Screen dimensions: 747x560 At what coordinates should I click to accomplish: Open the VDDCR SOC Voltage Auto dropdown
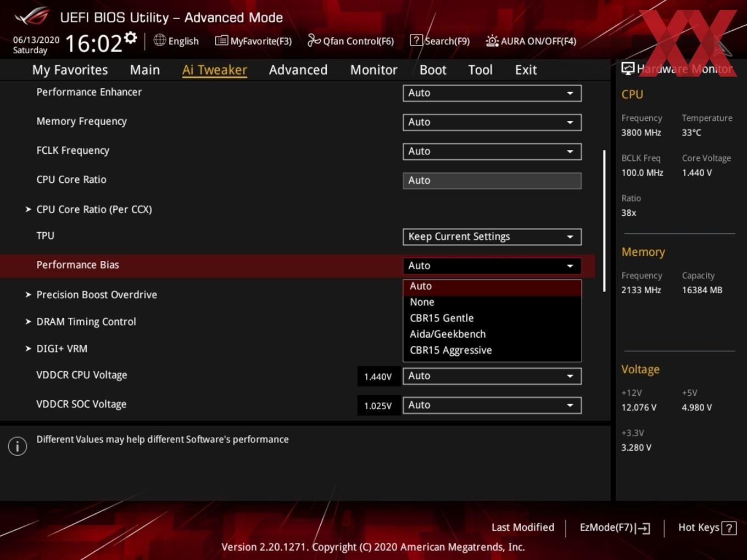click(492, 405)
